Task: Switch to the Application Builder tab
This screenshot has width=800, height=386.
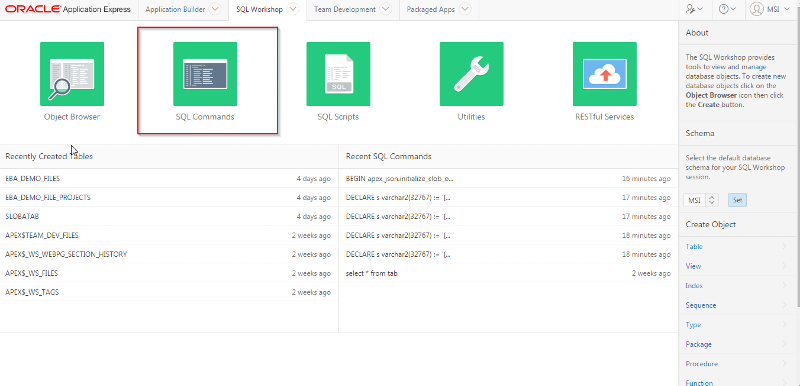Action: (176, 9)
